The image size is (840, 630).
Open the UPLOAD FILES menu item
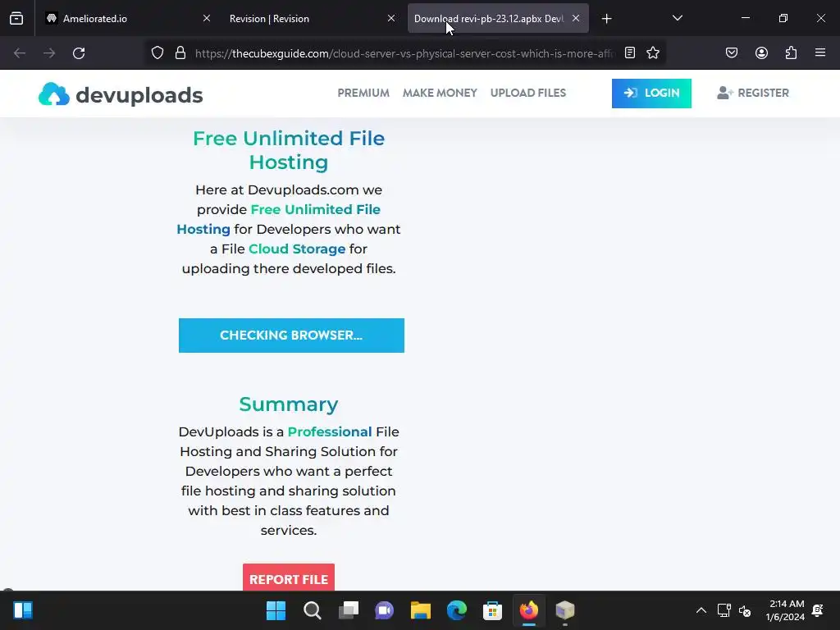pos(527,93)
